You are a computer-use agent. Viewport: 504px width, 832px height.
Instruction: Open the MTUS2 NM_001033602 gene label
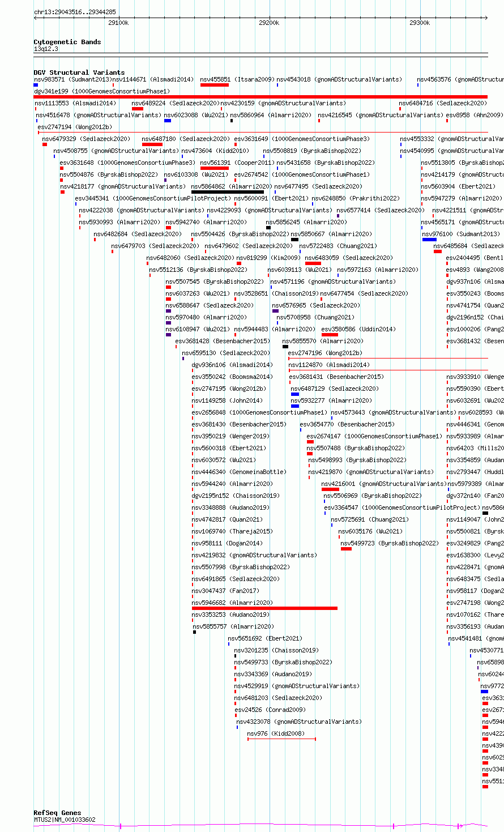pos(65,820)
